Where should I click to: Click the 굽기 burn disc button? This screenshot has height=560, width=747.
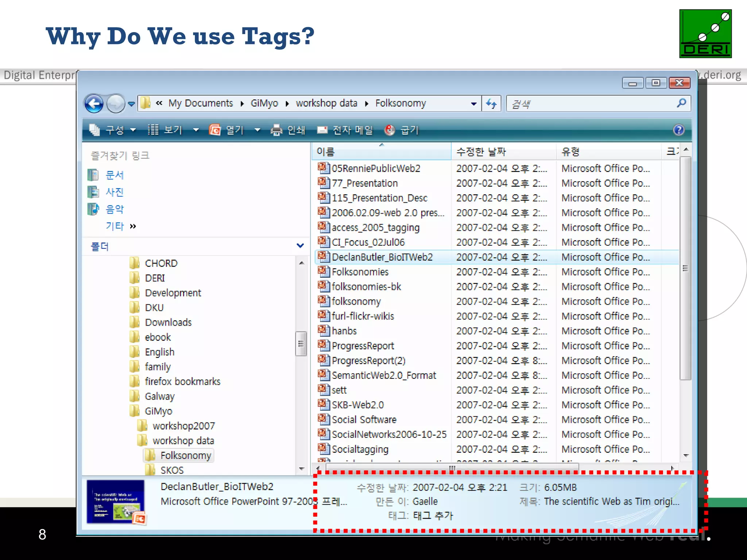point(402,130)
